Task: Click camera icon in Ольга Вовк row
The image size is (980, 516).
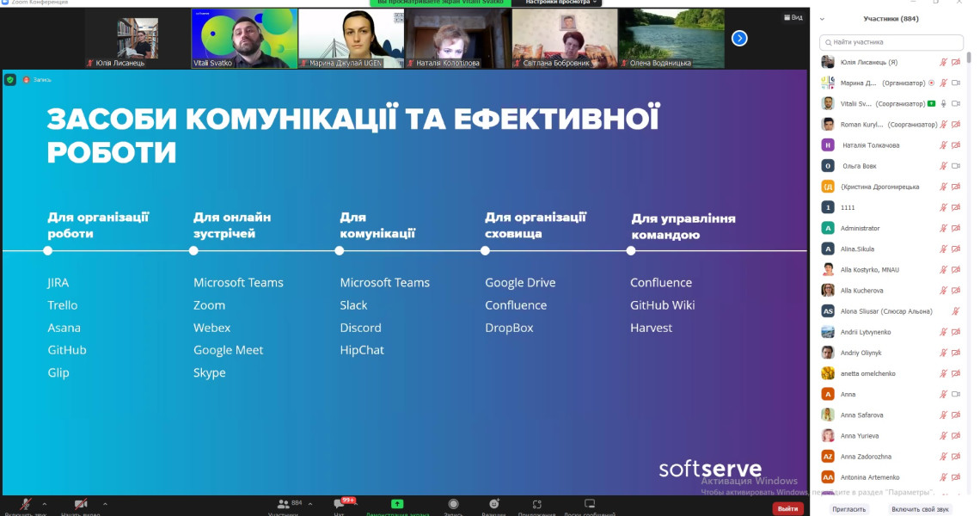Action: tap(956, 166)
